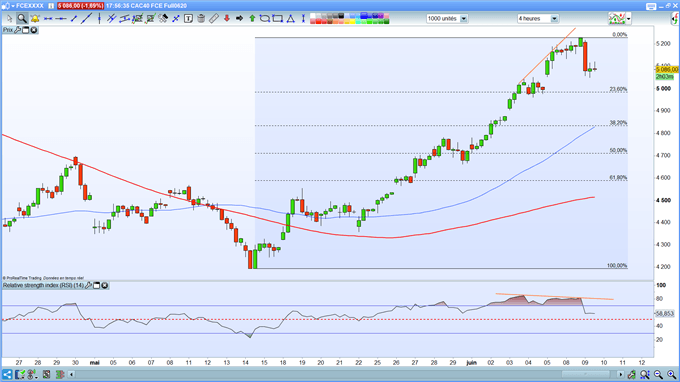Open the alert bell tool
Viewport: 680px width, 382px height.
click(35, 19)
